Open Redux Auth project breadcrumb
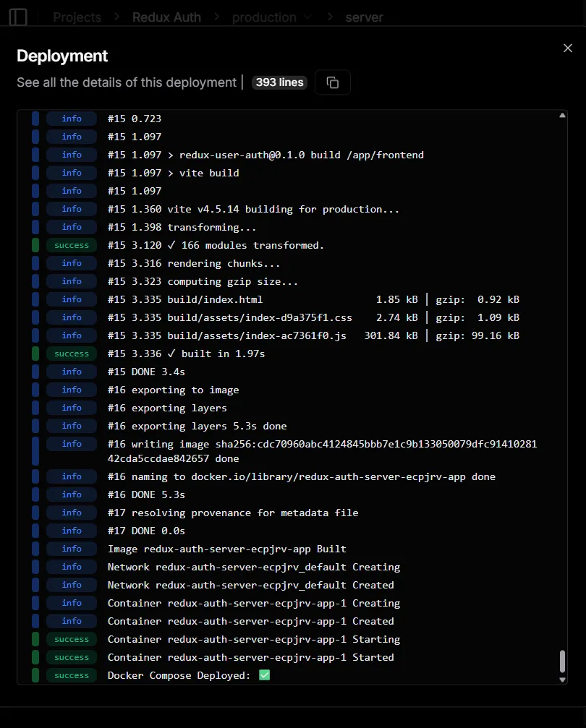The height and width of the screenshot is (728, 586). [166, 17]
